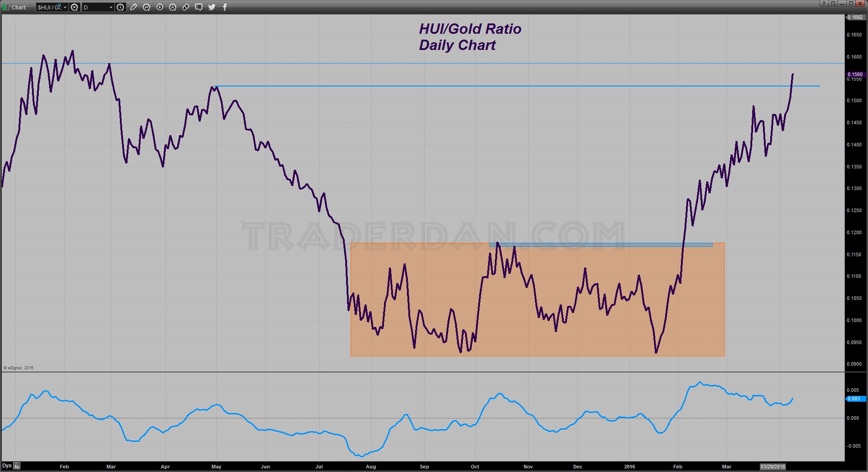Click the trade arrows icon
This screenshot has height=472, width=868.
(186, 7)
